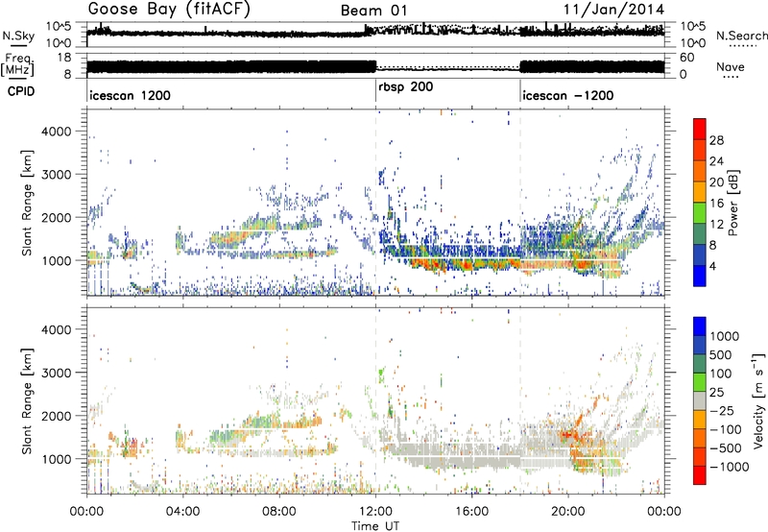Screen dimensions: 768x532
Task: Click the '20:00' time axis label
Action: [x=568, y=512]
